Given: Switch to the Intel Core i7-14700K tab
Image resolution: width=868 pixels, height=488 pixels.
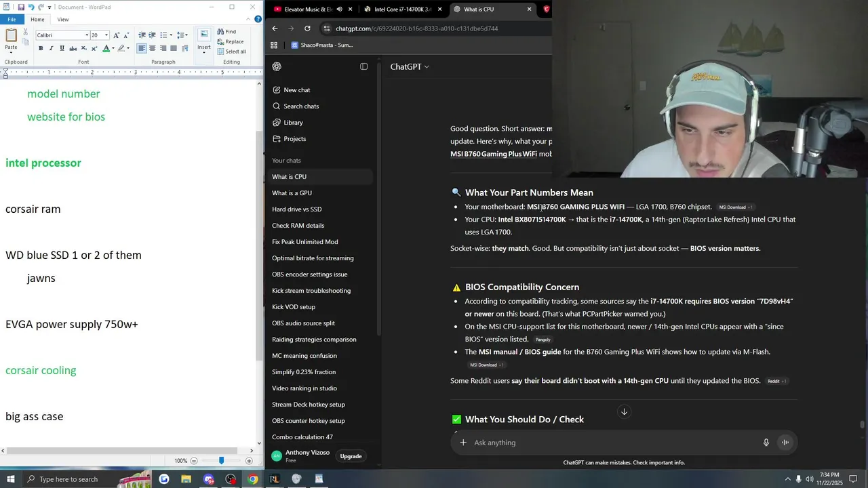Looking at the screenshot, I should click(403, 9).
